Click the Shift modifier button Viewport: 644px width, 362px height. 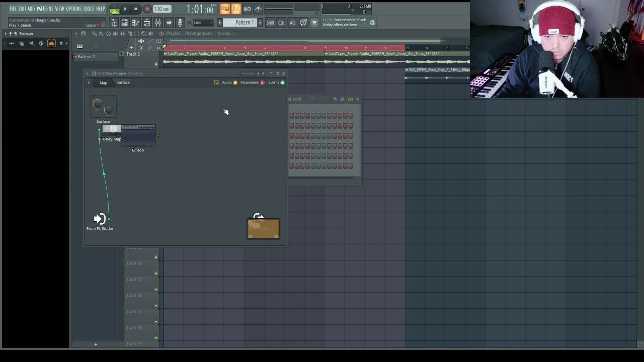(270, 23)
